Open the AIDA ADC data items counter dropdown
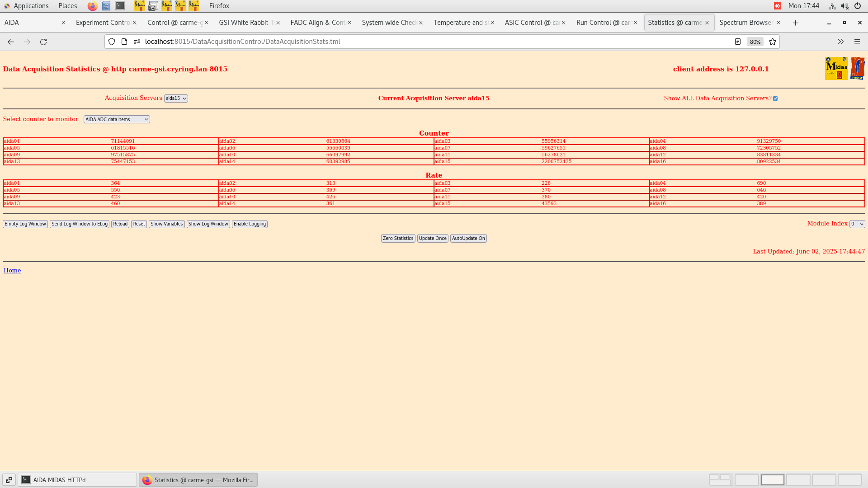This screenshot has width=868, height=488. click(116, 119)
